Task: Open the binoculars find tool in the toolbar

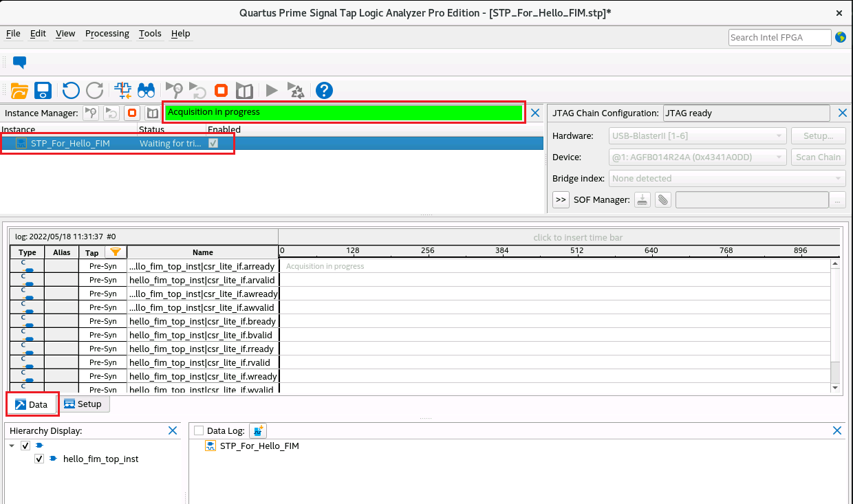Action: tap(147, 90)
